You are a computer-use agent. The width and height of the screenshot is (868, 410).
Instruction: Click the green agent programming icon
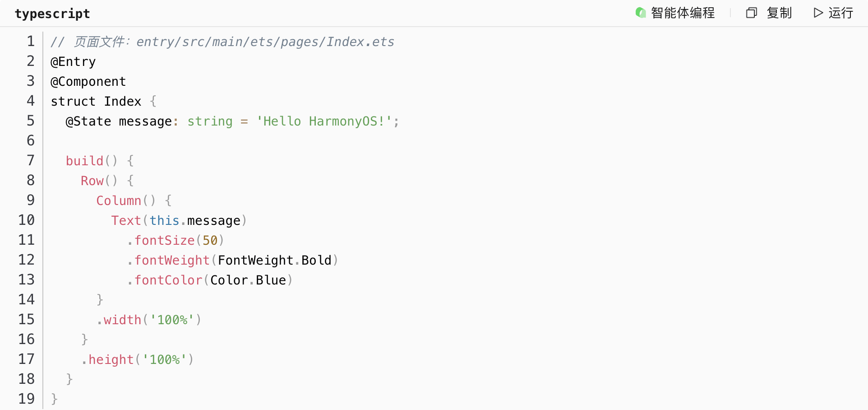641,13
